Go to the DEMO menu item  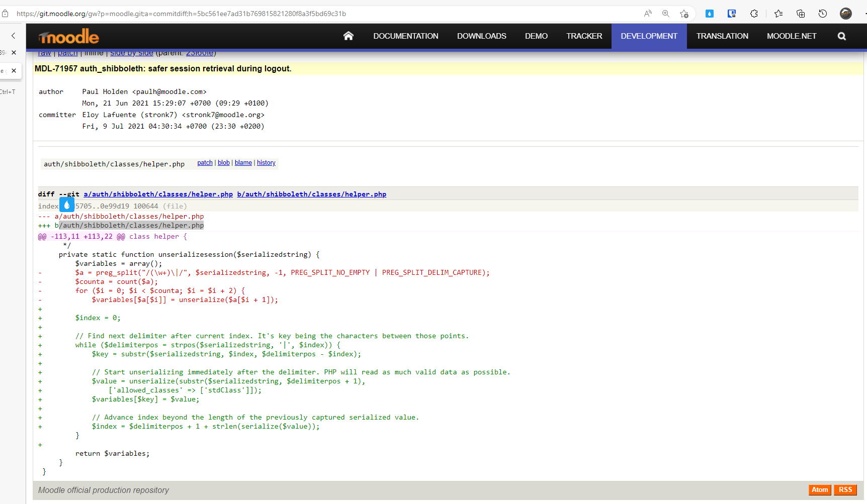(536, 36)
